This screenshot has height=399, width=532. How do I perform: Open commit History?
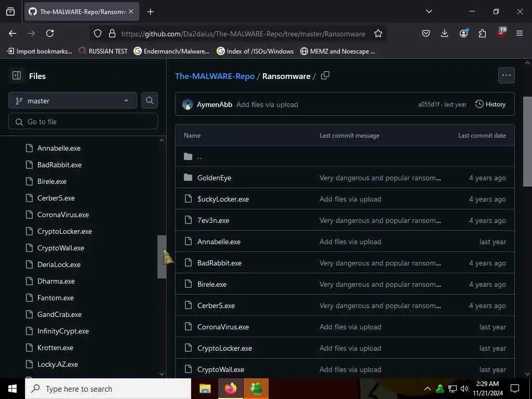click(x=490, y=104)
